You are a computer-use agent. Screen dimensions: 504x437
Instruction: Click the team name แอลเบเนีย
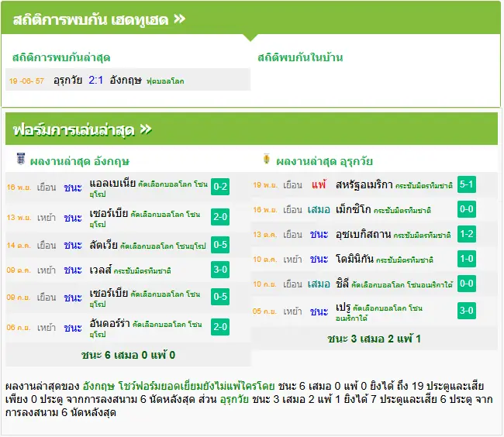click(x=112, y=184)
